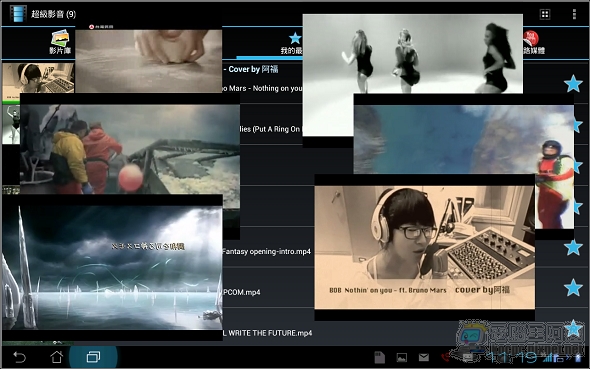Switch to the 網路媒體 tab
Viewport: 590px width, 369px height.
(534, 43)
